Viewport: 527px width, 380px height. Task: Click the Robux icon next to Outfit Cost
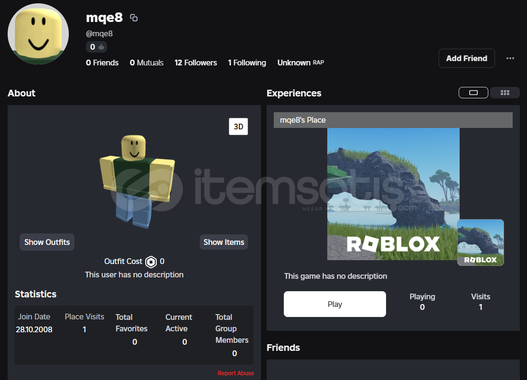pyautogui.click(x=151, y=262)
